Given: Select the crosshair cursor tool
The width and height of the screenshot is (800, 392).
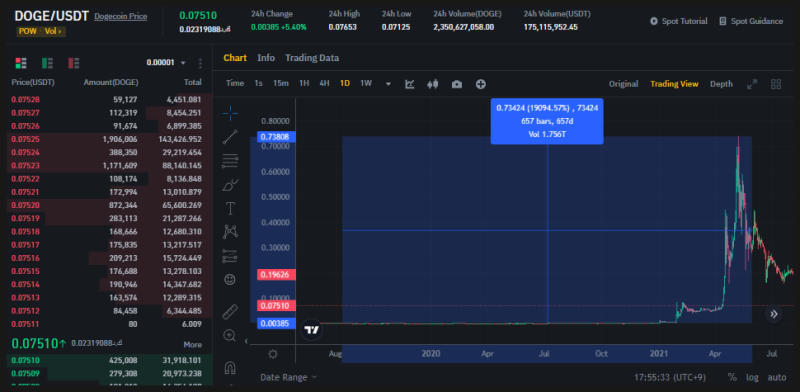Looking at the screenshot, I should pos(230,113).
